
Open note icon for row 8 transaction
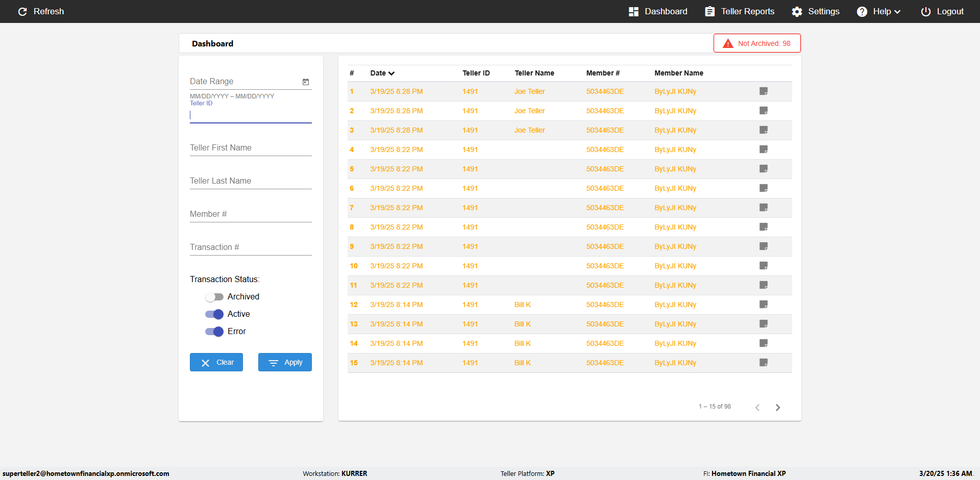(x=764, y=227)
